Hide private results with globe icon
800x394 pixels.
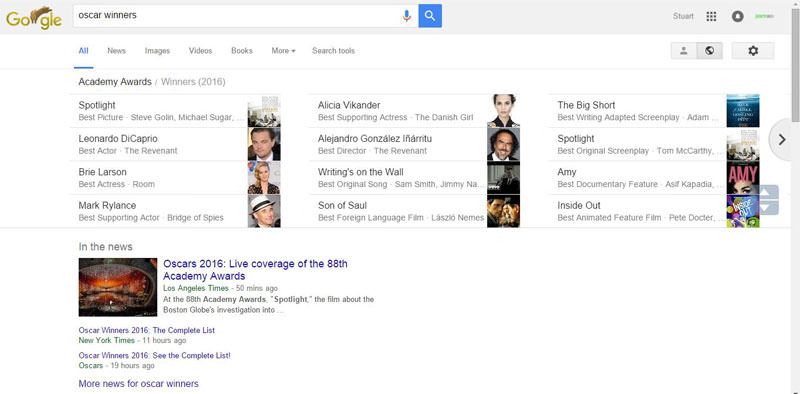[709, 51]
